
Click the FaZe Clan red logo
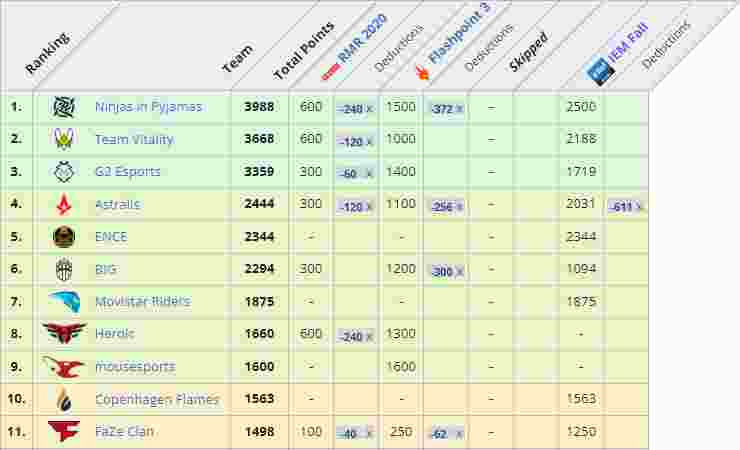pos(64,432)
